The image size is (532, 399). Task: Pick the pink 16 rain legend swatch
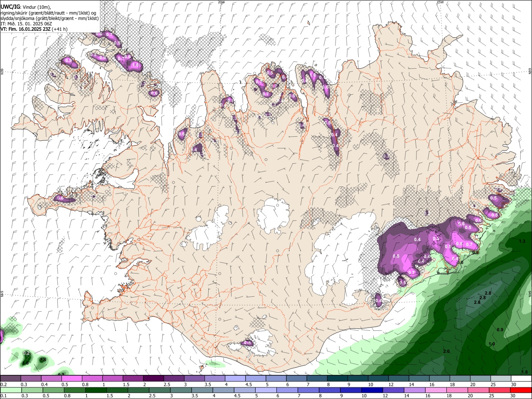pyautogui.click(x=436, y=390)
